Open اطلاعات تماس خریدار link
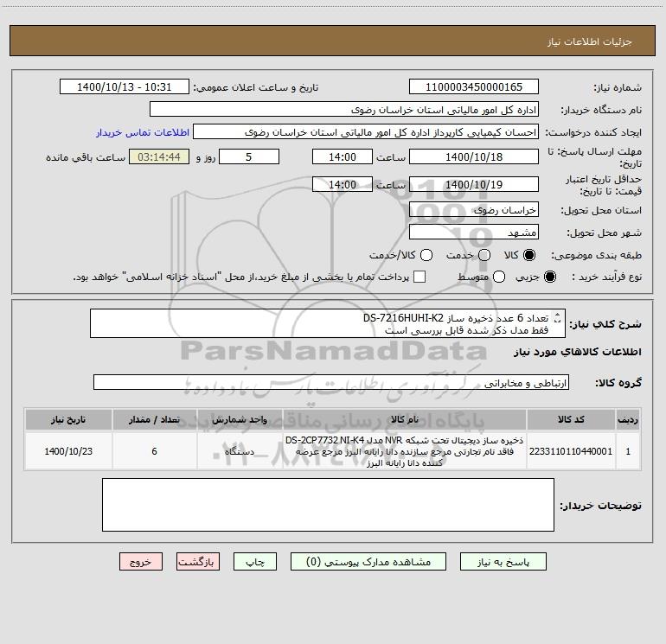Image resolution: width=666 pixels, height=644 pixels. [x=143, y=132]
